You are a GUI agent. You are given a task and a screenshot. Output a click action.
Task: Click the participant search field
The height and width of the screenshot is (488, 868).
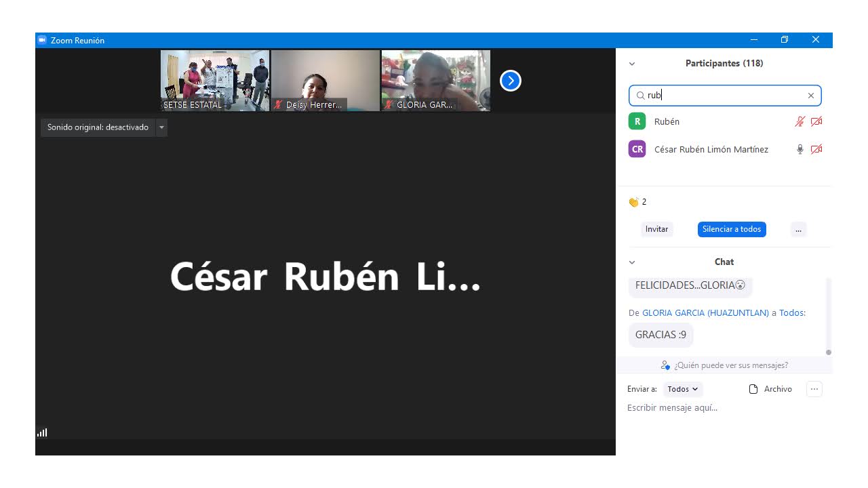(725, 96)
